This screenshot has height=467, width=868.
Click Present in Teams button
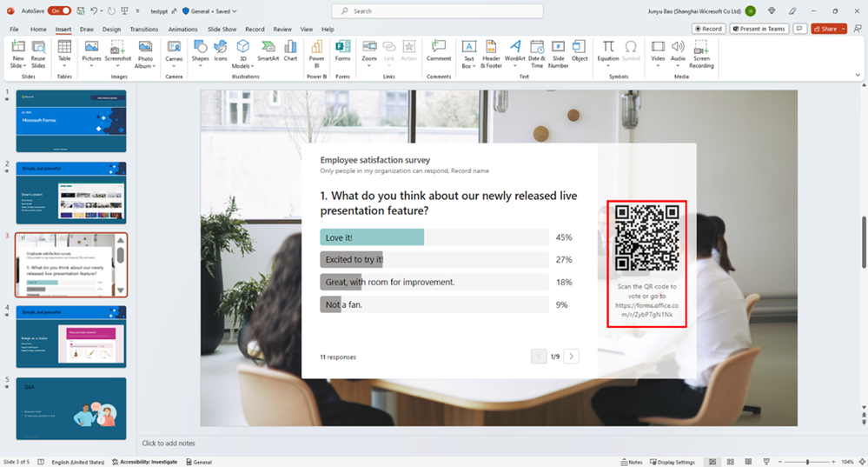click(759, 29)
